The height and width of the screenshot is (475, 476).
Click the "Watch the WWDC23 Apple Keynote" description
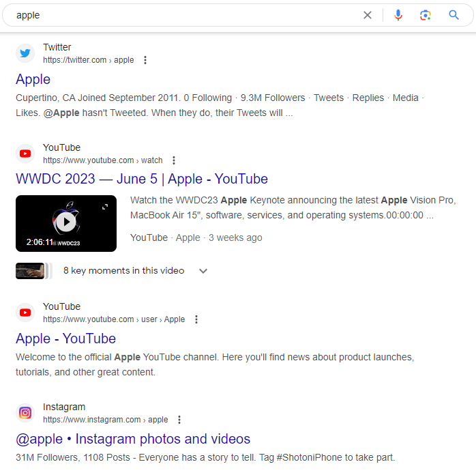(x=293, y=207)
